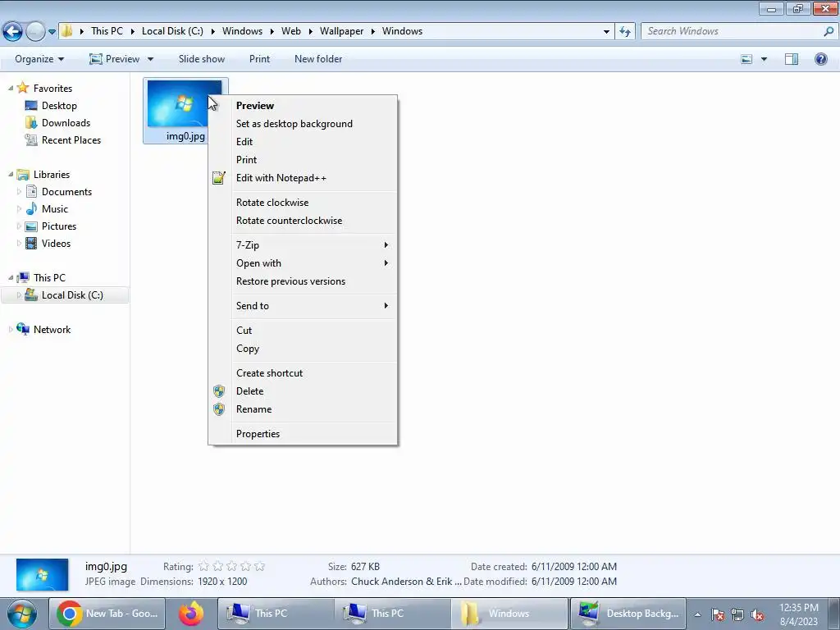Click the Back navigation arrow button
840x630 pixels.
13,32
